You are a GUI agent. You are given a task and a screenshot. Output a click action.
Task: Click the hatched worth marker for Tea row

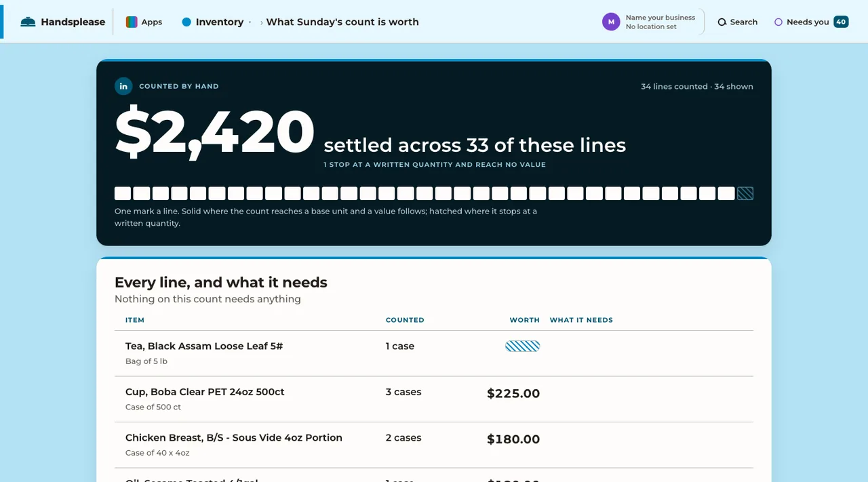522,346
